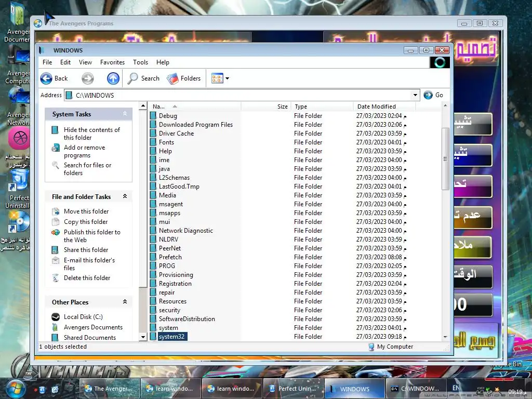Select the system32 folder icon
Screen dimensions: 532x399
[153, 337]
